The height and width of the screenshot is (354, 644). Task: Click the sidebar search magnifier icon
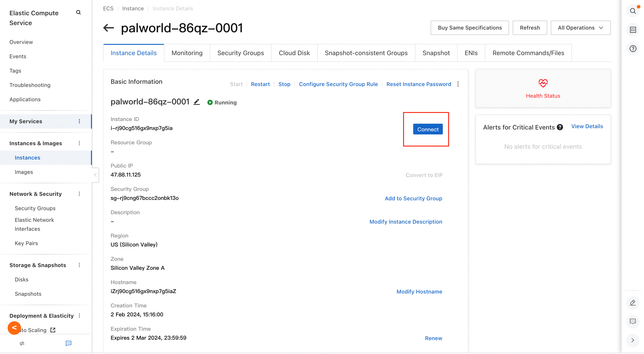[78, 13]
